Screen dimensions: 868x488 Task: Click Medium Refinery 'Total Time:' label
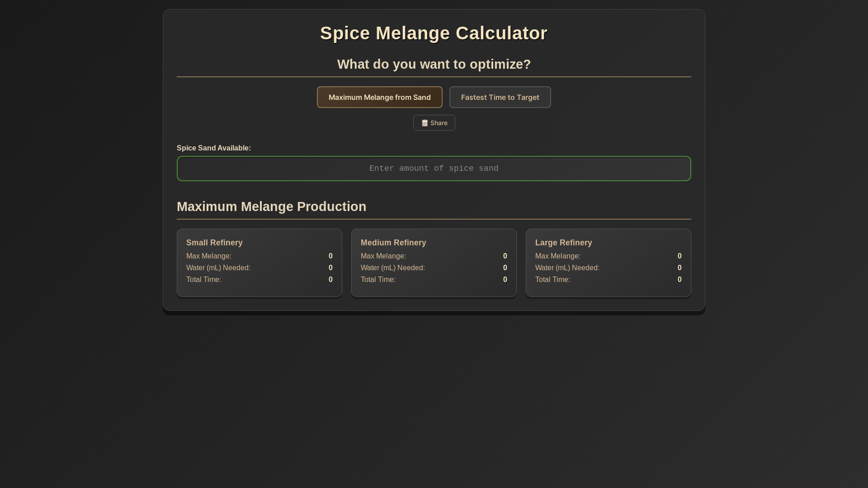378,280
